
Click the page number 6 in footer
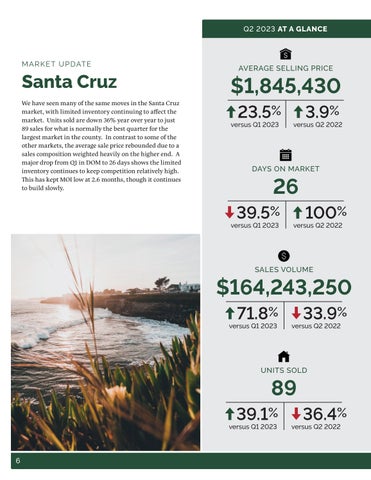(18, 461)
